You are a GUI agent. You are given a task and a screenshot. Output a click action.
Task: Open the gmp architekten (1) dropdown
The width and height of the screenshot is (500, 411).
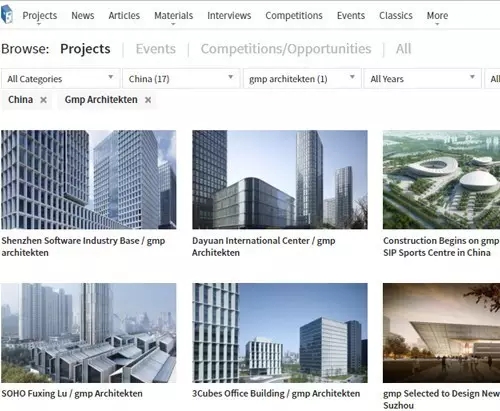pyautogui.click(x=302, y=79)
